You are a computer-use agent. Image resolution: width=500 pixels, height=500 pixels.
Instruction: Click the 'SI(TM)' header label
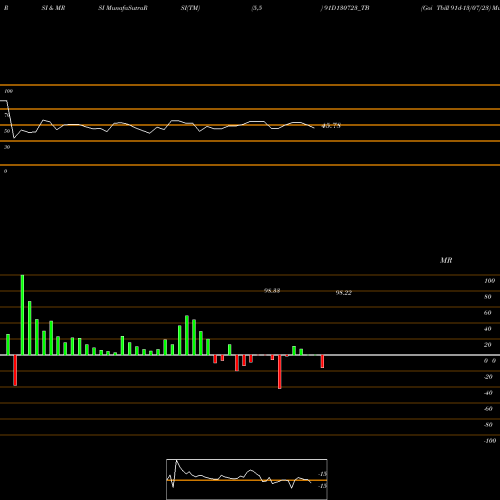(190, 8)
